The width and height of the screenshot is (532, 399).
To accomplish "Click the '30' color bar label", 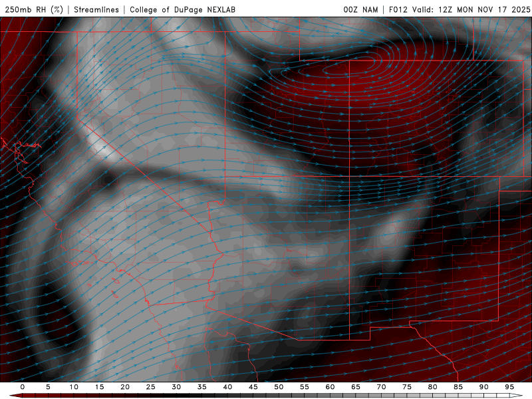I will coord(176,387).
